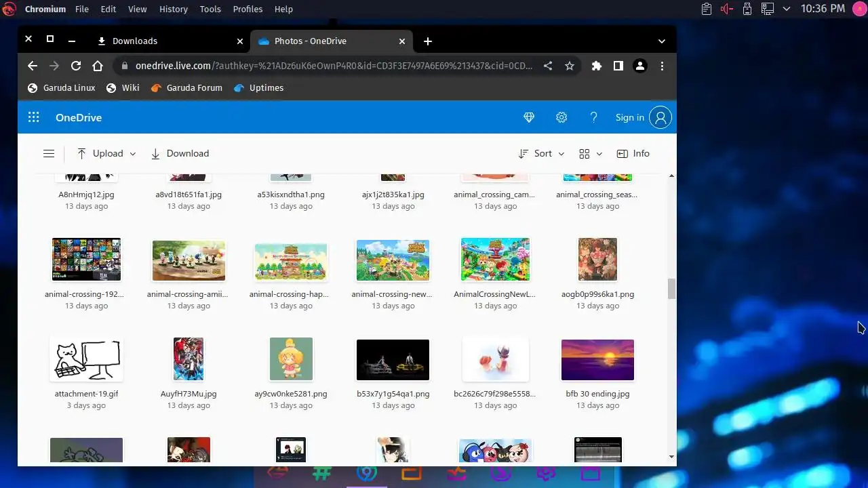
Task: Click the Sign in link
Action: (630, 117)
